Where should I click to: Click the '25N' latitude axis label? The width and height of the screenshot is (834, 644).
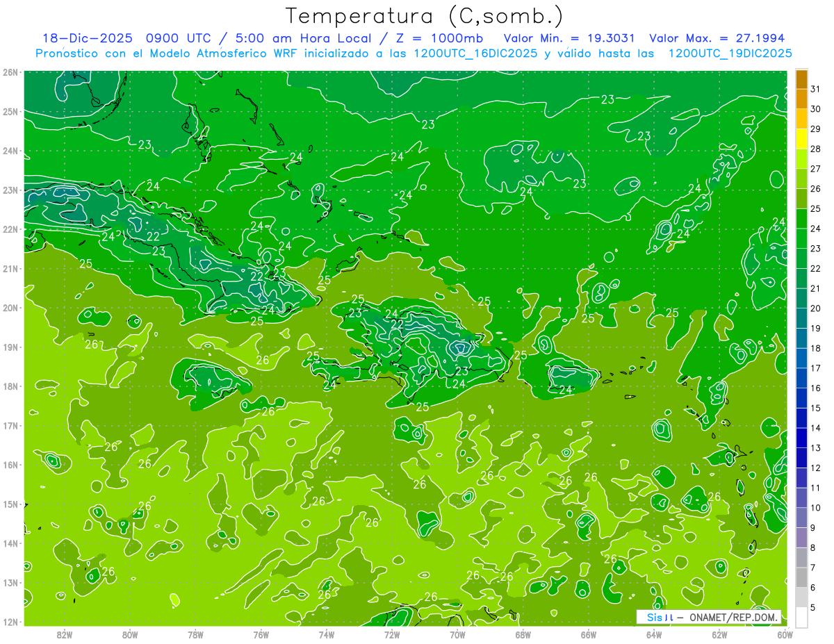tap(10, 112)
